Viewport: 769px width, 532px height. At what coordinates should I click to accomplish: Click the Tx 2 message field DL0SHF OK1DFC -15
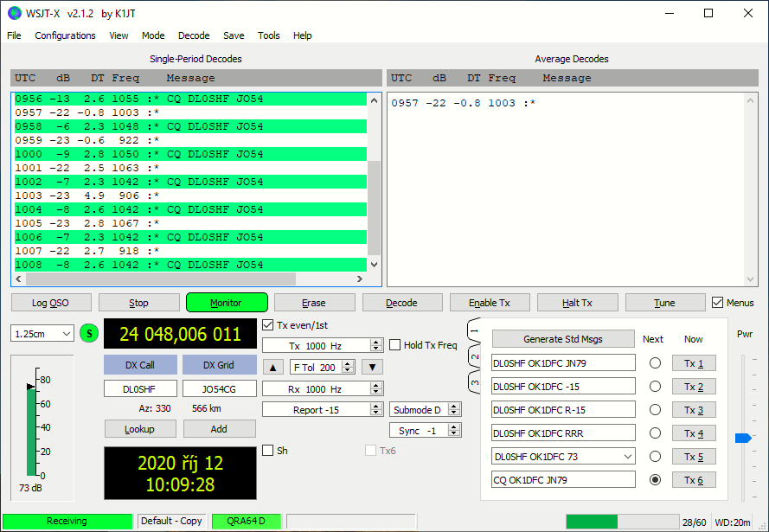pyautogui.click(x=563, y=387)
